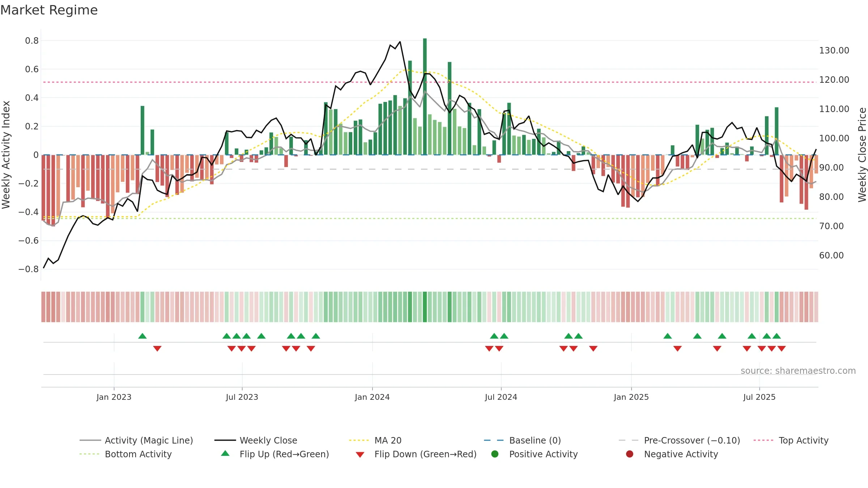Click the Negative Activity legend label
This screenshot has height=488, width=868.
[x=681, y=454]
